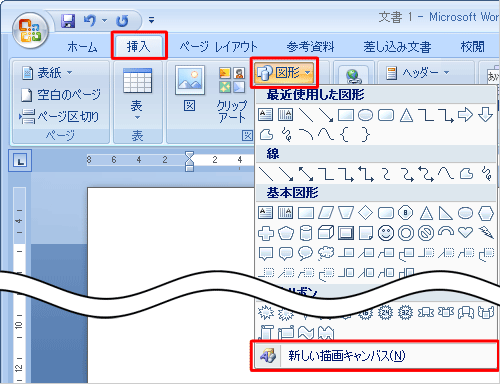
Task: Click the tab selector L button
Action: [x=20, y=160]
